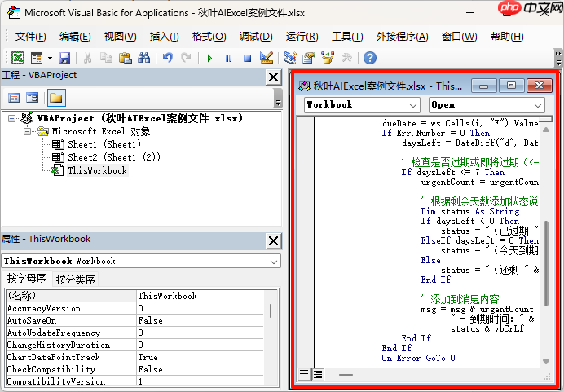564x392 pixels.
Task: Click the Paste clipboard icon
Action: 125,58
